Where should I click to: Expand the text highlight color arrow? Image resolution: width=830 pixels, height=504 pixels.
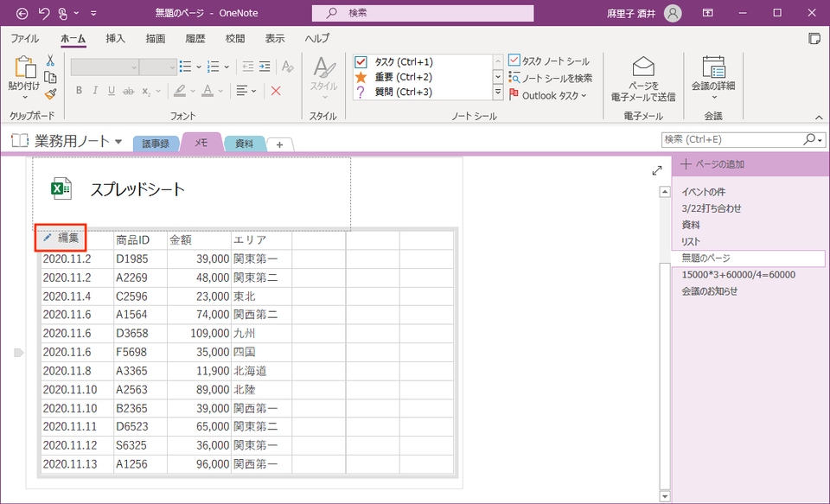193,91
